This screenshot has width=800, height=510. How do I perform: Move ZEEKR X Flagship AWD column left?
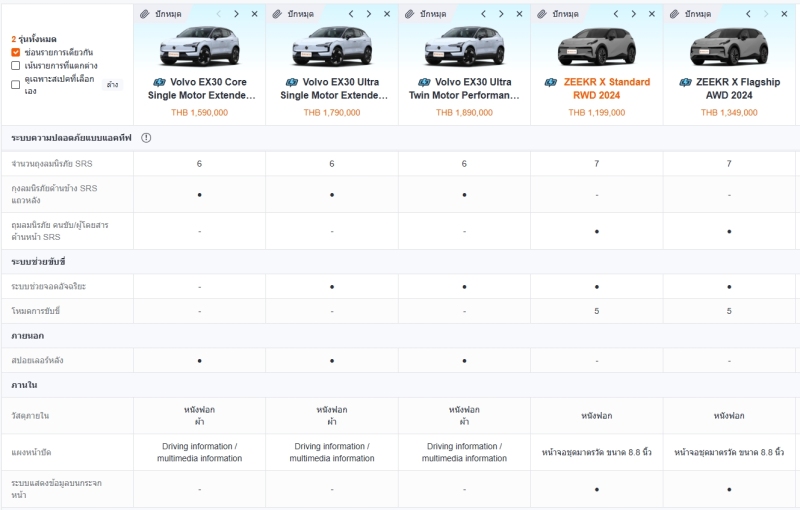(748, 14)
